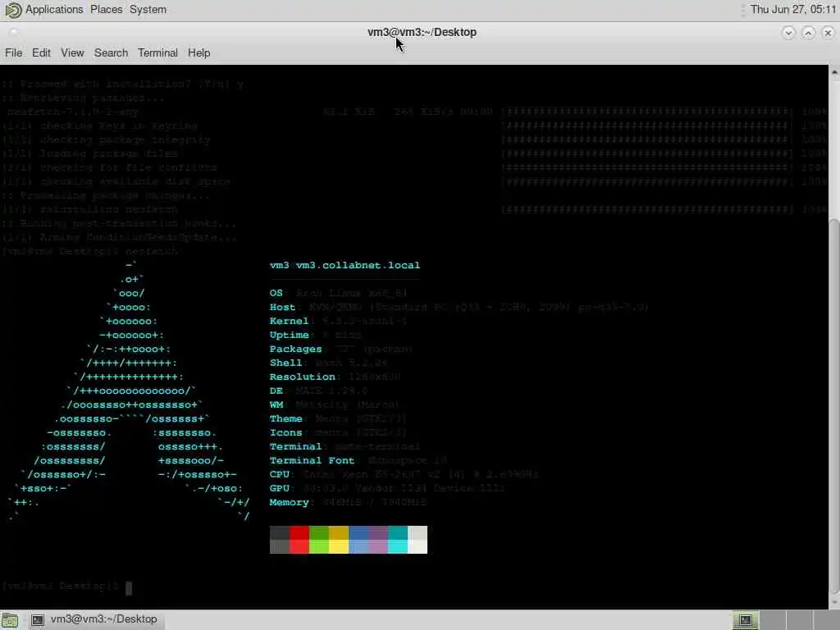Click the Host label in neofetch output
This screenshot has height=630, width=840.
coord(282,307)
